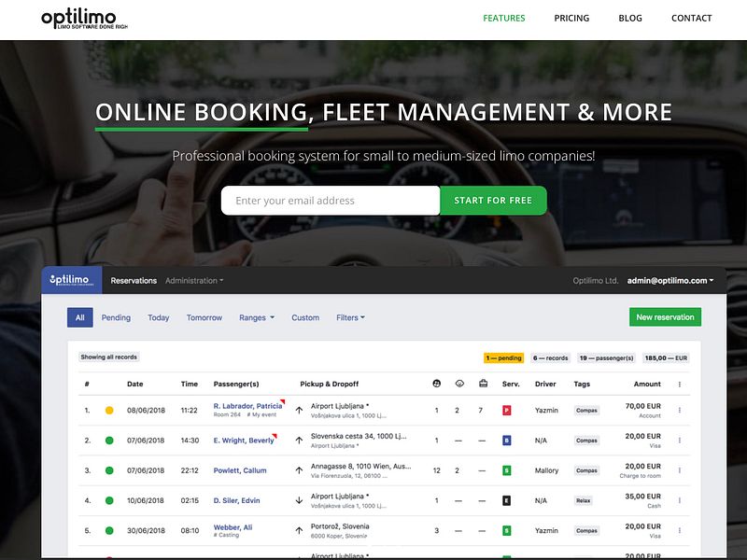The image size is (747, 560).
Task: Click direction arrow in Patricia's row
Action: [x=299, y=410]
